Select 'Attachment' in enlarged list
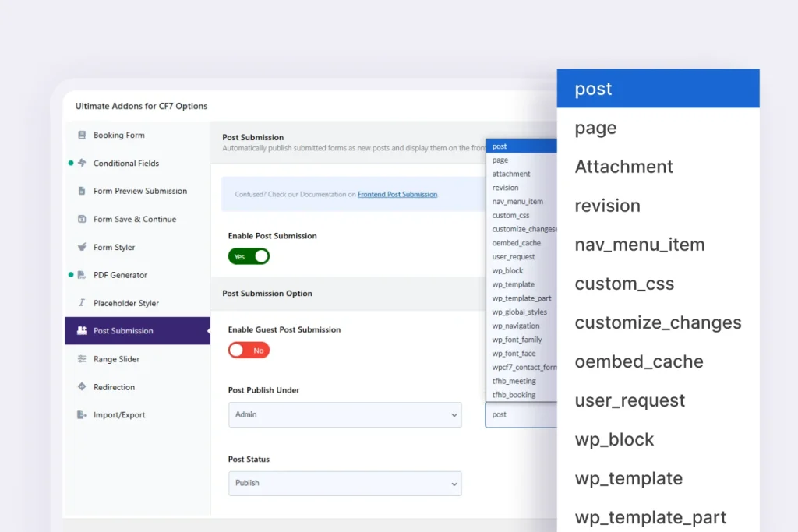 pos(658,167)
